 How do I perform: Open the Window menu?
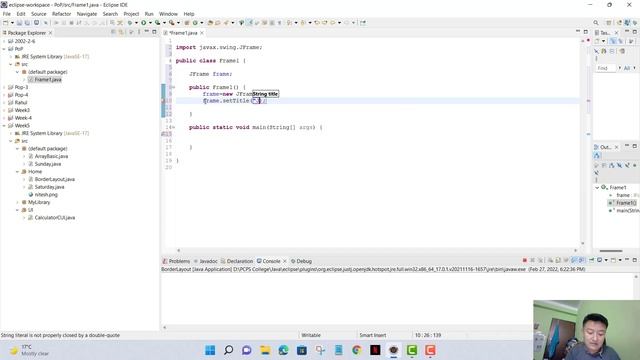[x=168, y=14]
